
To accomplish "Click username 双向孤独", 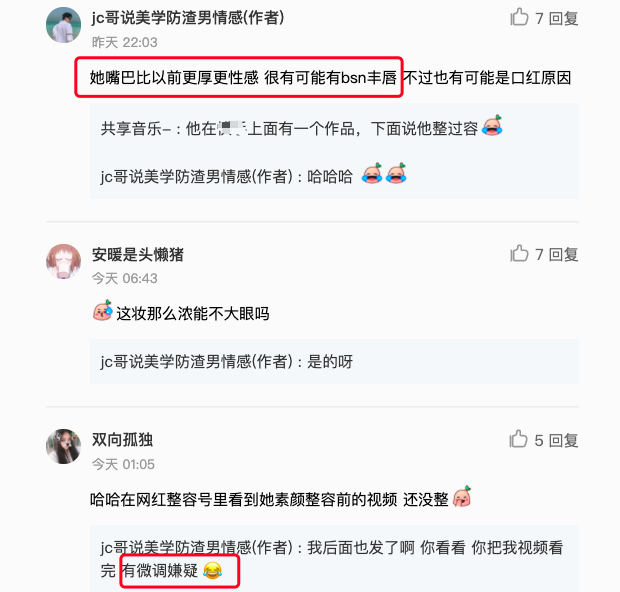I will (122, 440).
